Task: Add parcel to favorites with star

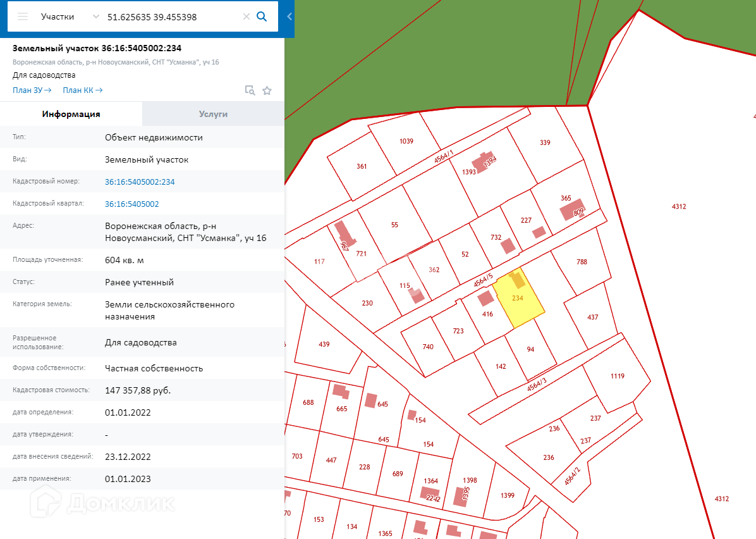Action: 267,90
